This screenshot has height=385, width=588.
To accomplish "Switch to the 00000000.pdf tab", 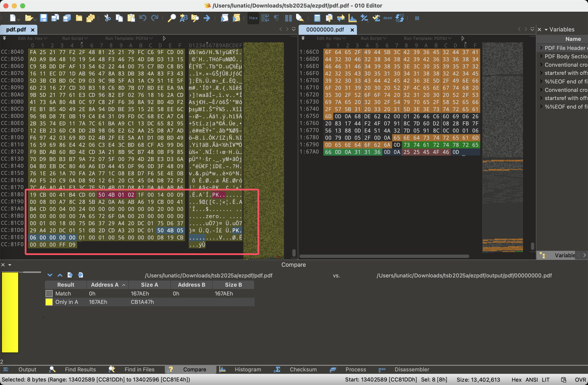I will [325, 30].
